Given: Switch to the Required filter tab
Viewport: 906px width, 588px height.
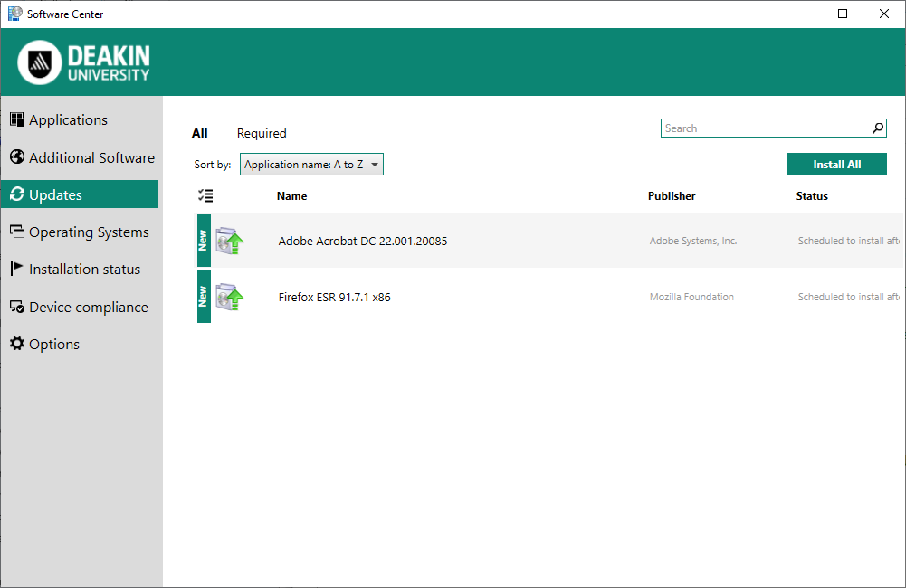Looking at the screenshot, I should pos(262,133).
